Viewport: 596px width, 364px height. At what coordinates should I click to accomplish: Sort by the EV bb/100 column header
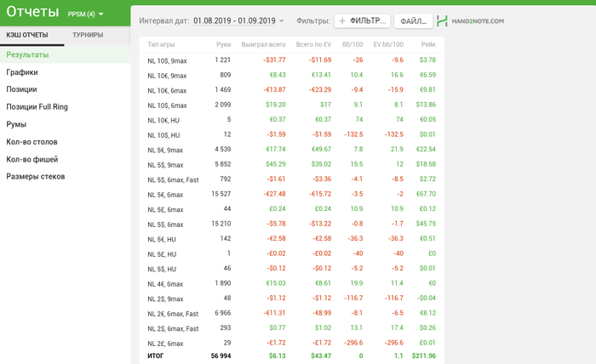coord(388,44)
